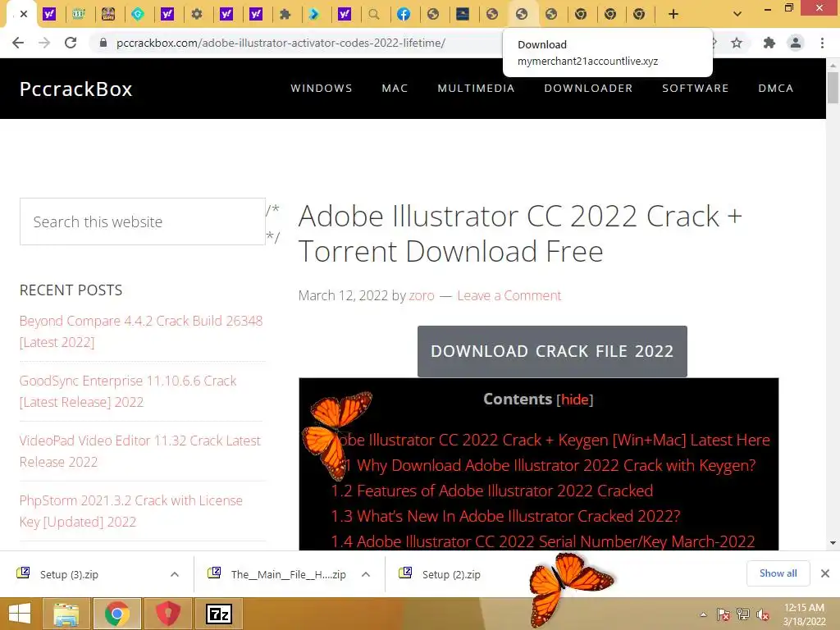
Task: Open File Explorer from taskbar
Action: tap(66, 614)
